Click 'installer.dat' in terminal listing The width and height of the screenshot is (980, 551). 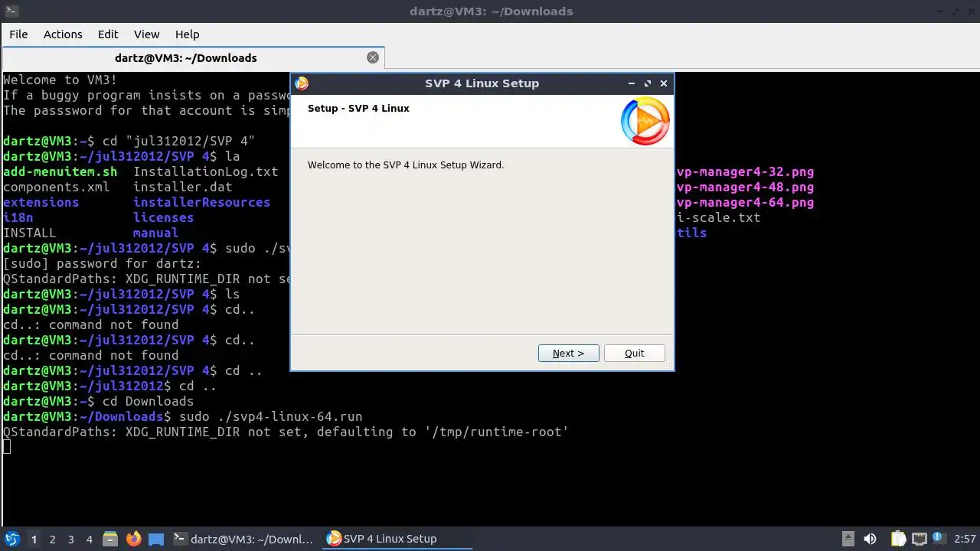tap(183, 187)
